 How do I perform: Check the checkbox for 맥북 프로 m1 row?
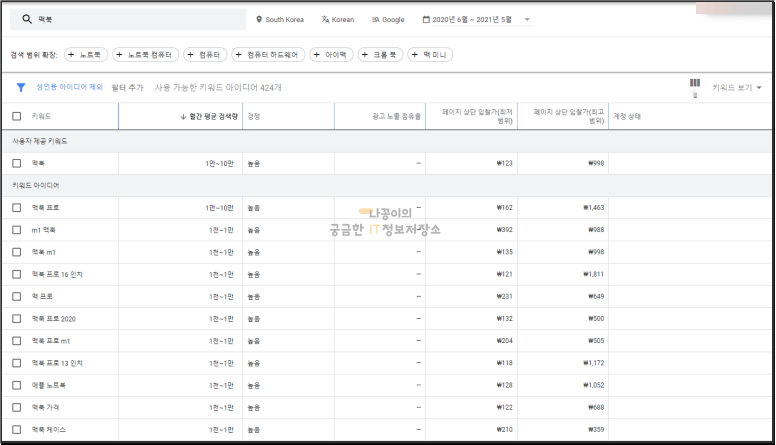click(x=17, y=341)
